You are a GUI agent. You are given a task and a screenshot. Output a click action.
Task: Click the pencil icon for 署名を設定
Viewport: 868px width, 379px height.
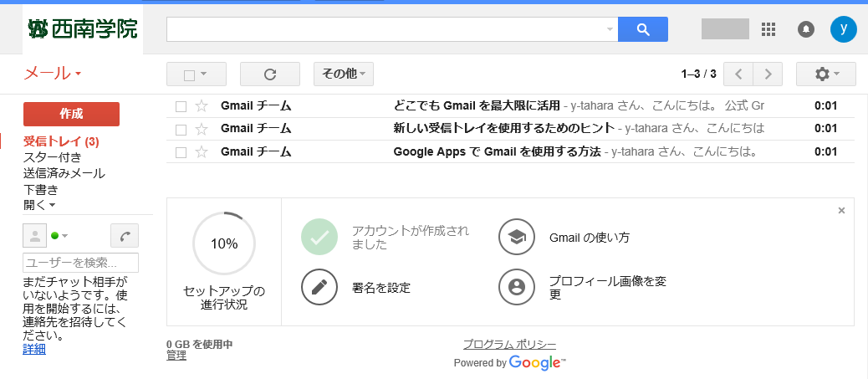319,286
